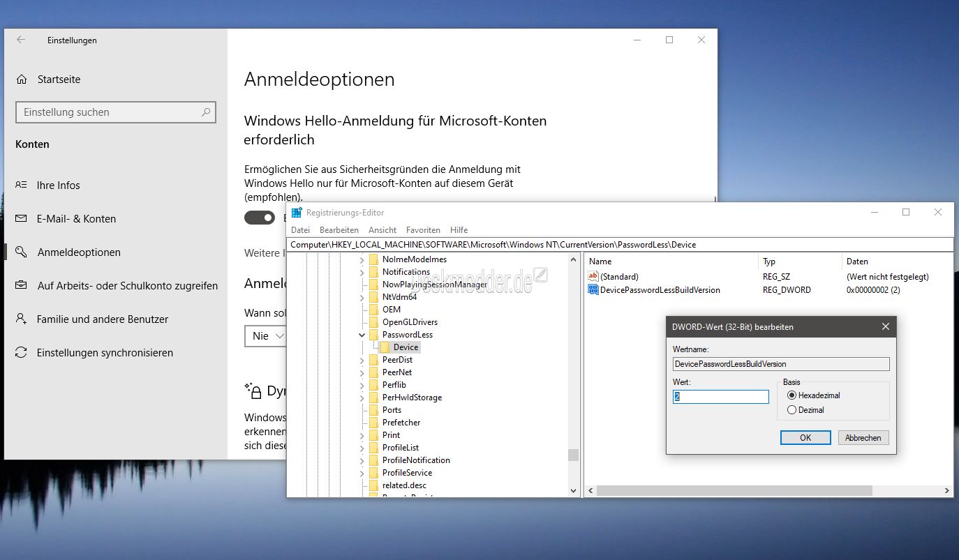Viewport: 959px width, 560px height.
Task: Click the tree pane vertical scrollbar thumb
Action: (573, 455)
